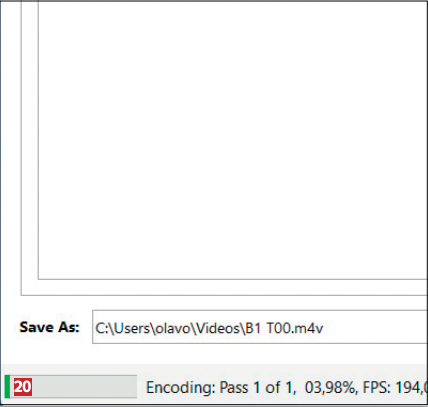Click the C: drive letter in path

(102, 328)
